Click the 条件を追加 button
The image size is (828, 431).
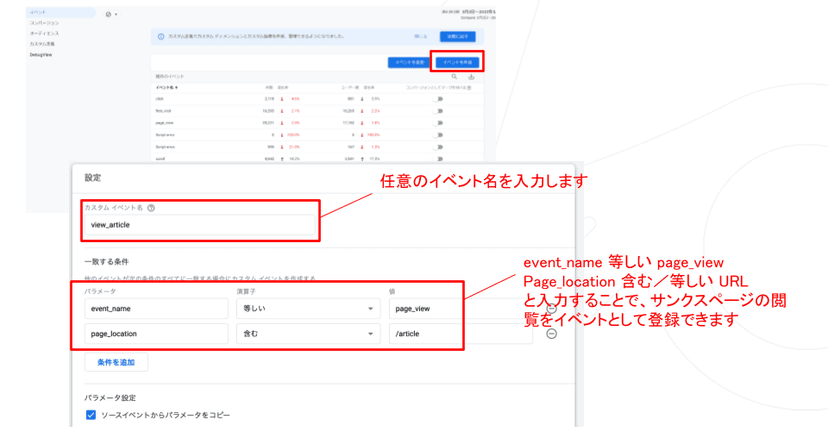pyautogui.click(x=116, y=362)
